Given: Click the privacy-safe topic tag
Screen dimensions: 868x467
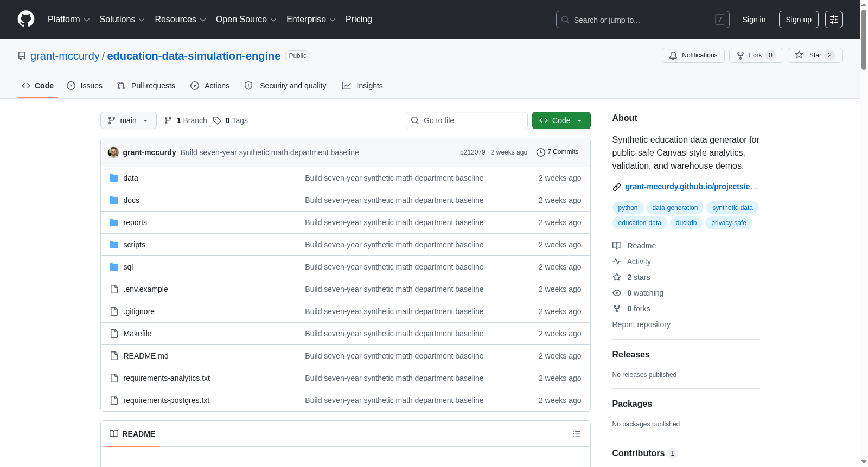Looking at the screenshot, I should point(729,223).
